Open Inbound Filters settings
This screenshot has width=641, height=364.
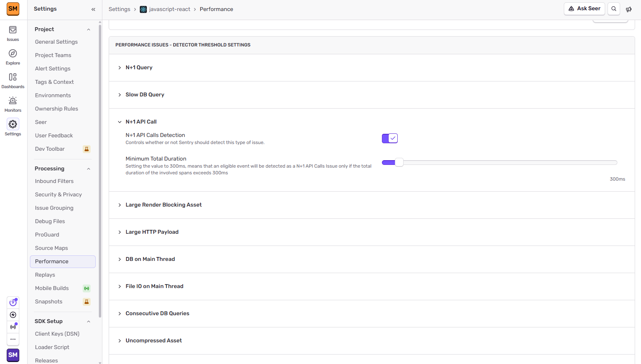pyautogui.click(x=63, y=181)
